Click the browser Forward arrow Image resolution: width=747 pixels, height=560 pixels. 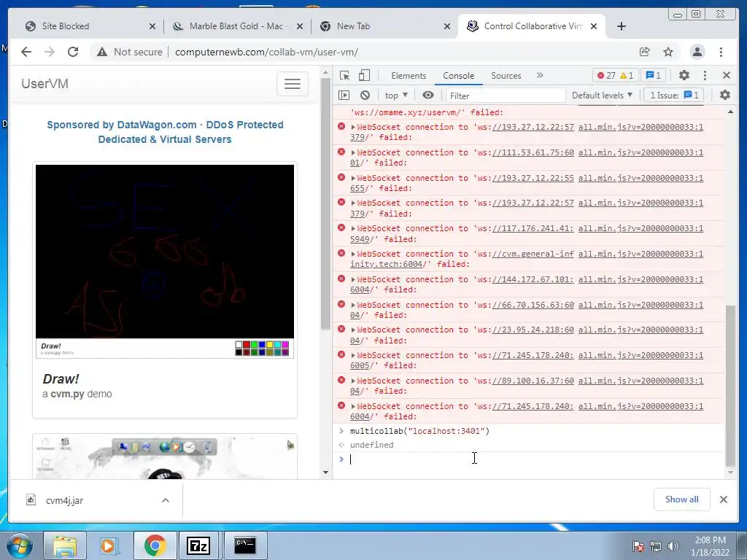[50, 52]
